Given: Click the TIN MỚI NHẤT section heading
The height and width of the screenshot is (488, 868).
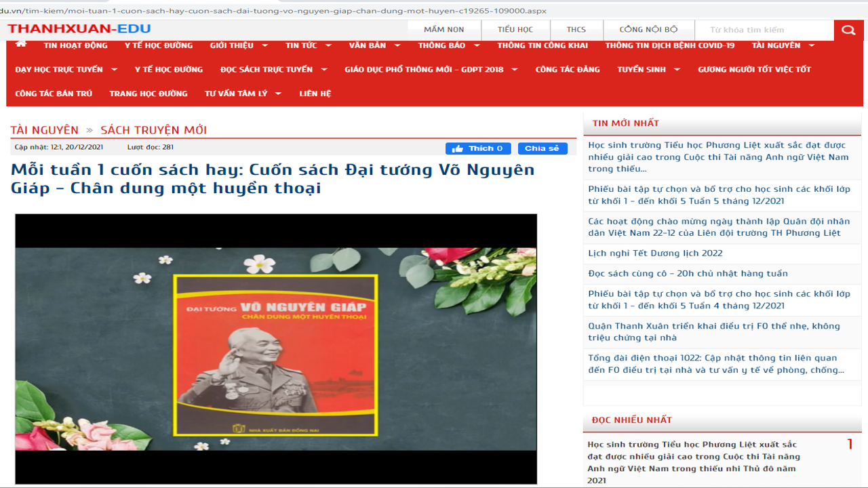Looking at the screenshot, I should (625, 123).
